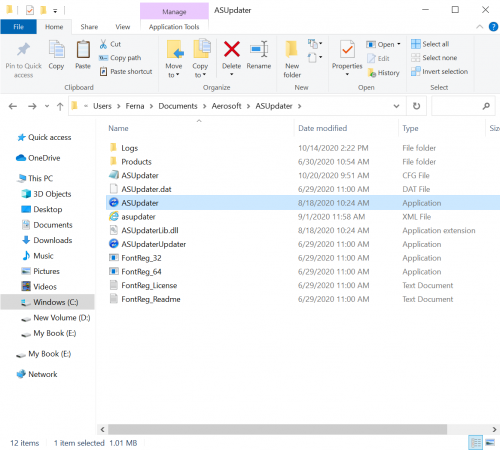Sort by Name column header
Viewport: 500px width, 450px height.
click(x=118, y=128)
